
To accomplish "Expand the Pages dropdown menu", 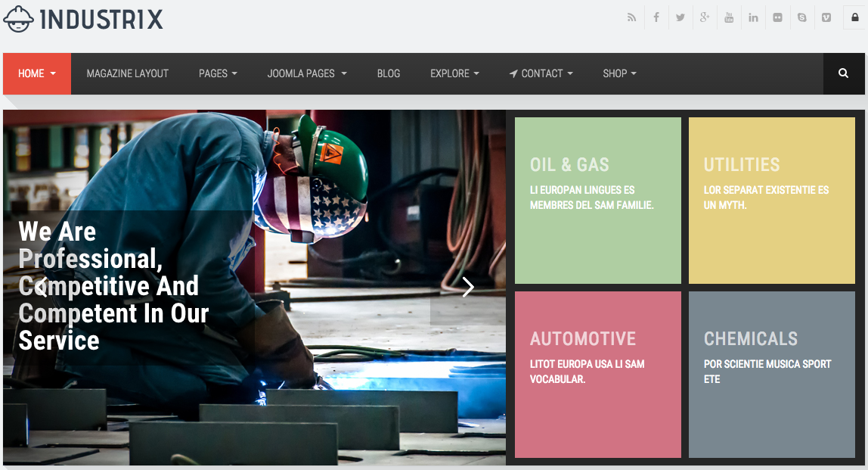I will (218, 73).
